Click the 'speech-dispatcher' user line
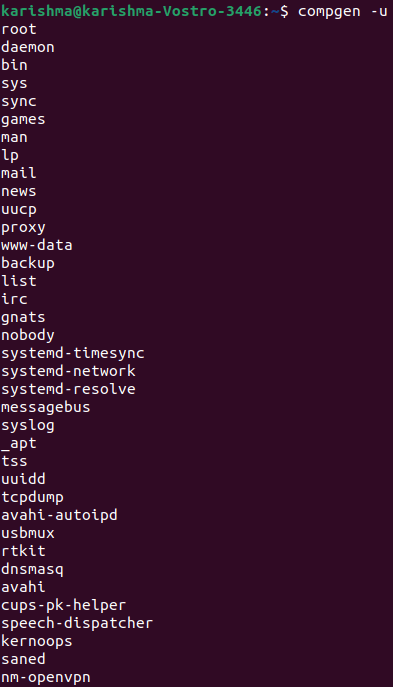Viewport: 393px width, 687px height. 77,623
